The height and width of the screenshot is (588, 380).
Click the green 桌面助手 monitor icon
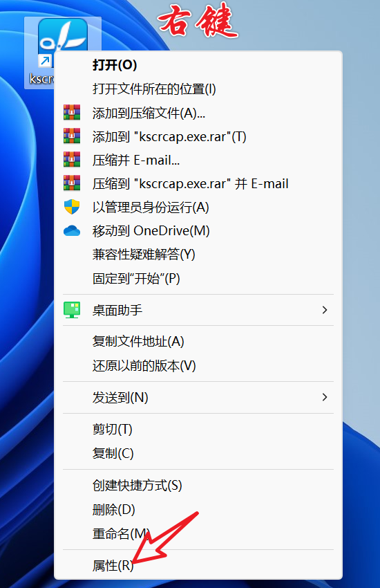[x=72, y=310]
